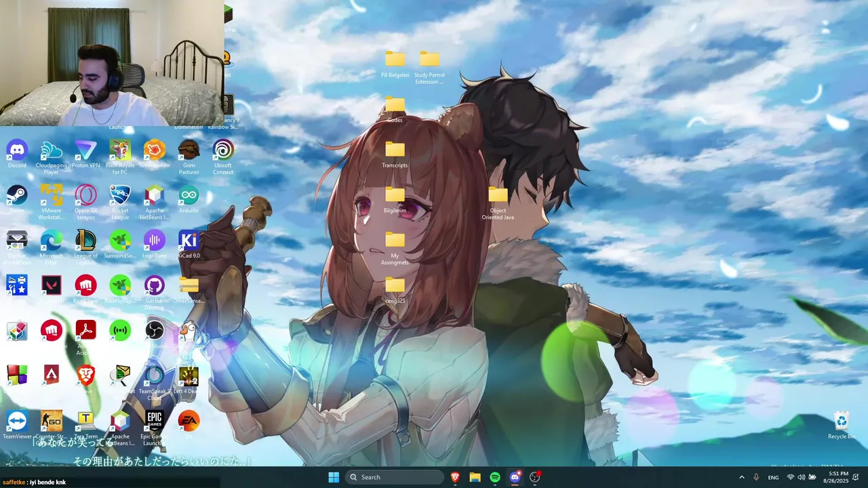Click the Razer Synapse desktop icon
This screenshot has width=868, height=488.
[x=120, y=288]
